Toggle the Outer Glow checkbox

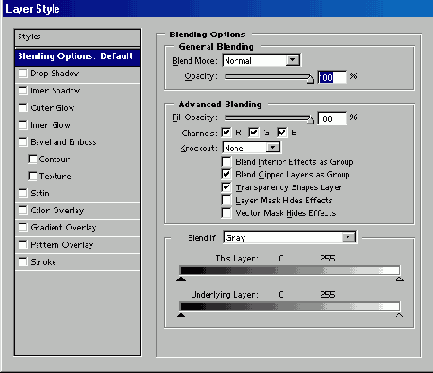(x=23, y=108)
